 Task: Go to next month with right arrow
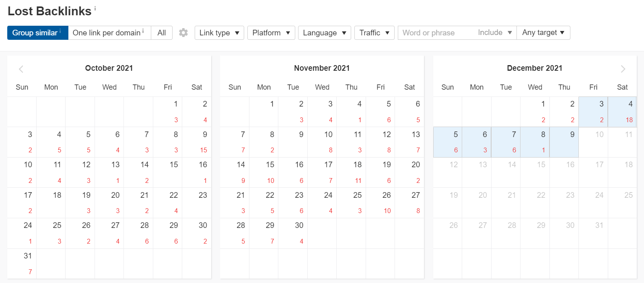[x=623, y=69]
